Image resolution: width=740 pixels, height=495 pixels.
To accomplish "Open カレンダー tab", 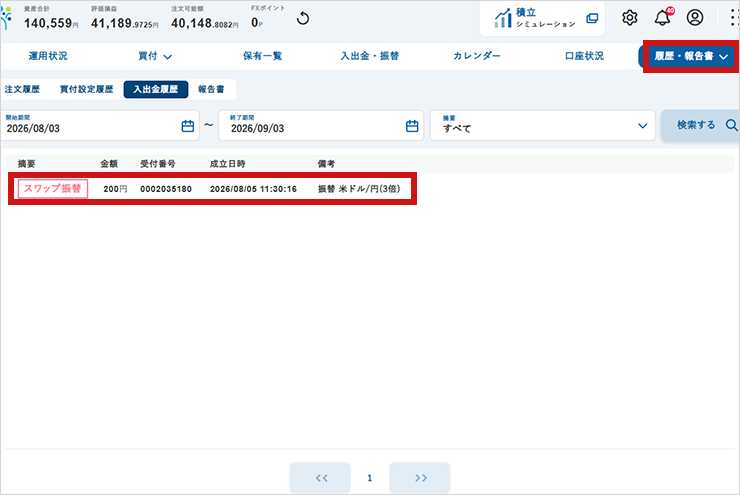I will click(x=477, y=56).
